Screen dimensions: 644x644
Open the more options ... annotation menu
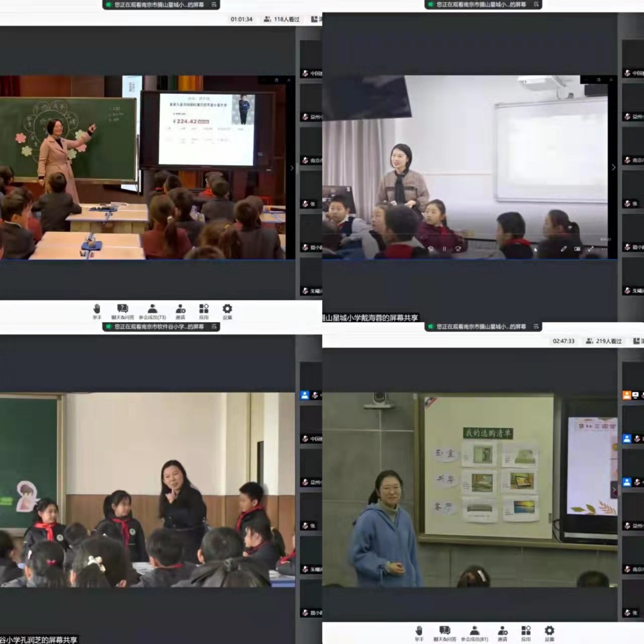tap(604, 249)
